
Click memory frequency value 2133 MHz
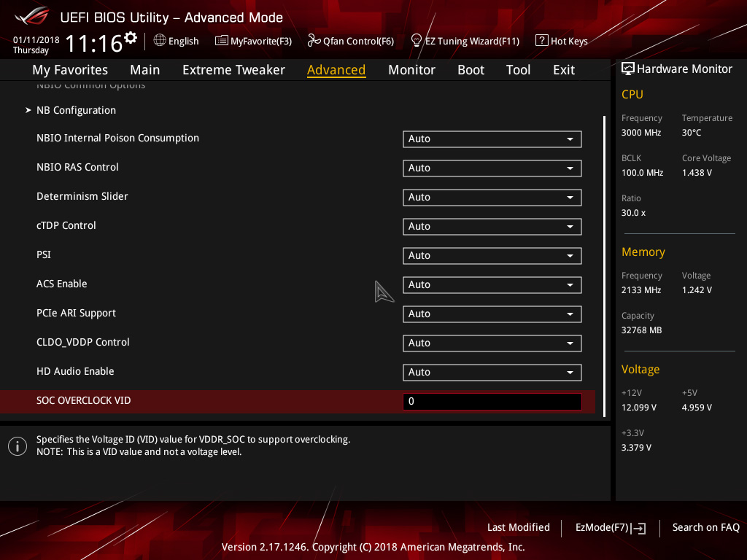click(641, 290)
